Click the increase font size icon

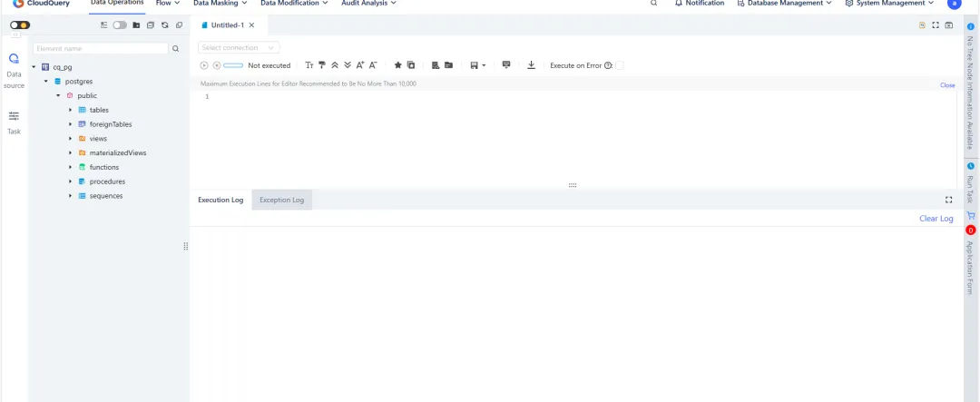click(360, 65)
